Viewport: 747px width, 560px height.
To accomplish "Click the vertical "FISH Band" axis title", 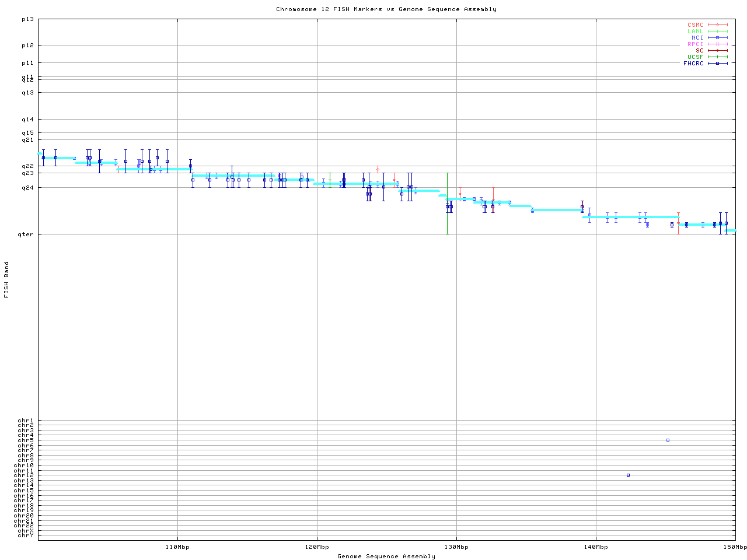I will click(x=7, y=279).
